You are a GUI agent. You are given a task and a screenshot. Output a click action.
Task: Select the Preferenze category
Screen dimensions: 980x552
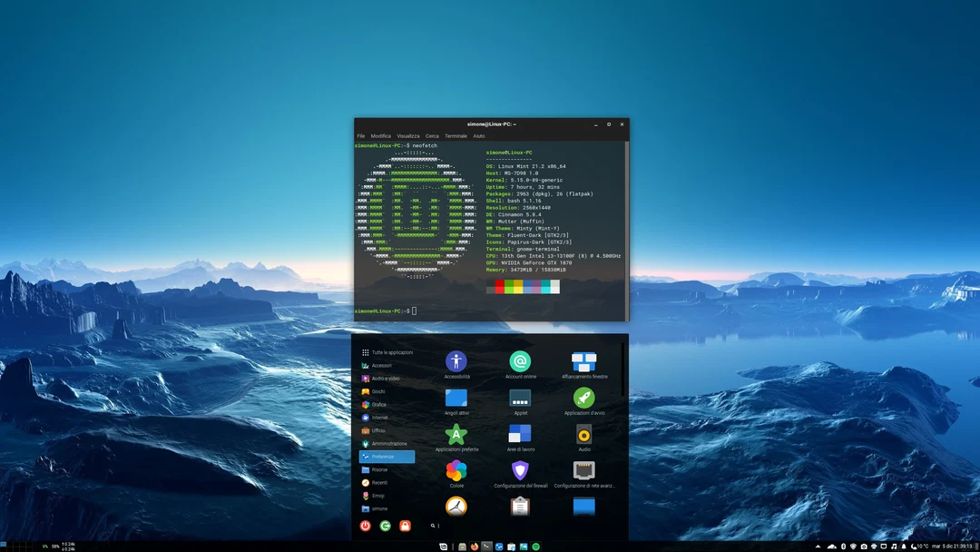pyautogui.click(x=387, y=457)
